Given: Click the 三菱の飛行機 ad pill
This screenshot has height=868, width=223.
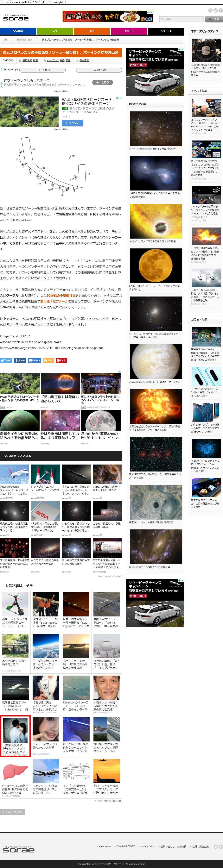Looking at the screenshot, I should [99, 70].
